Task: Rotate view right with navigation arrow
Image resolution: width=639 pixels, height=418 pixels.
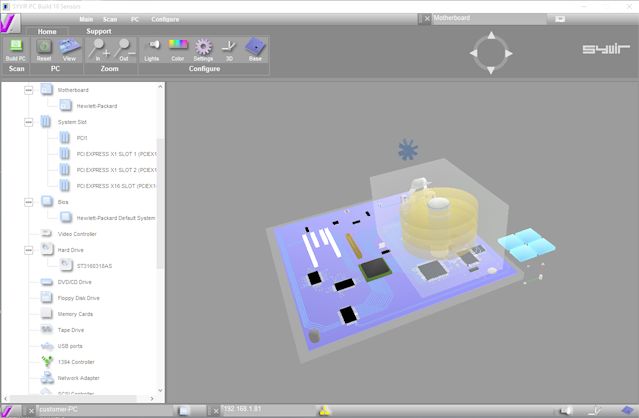Action: (509, 53)
